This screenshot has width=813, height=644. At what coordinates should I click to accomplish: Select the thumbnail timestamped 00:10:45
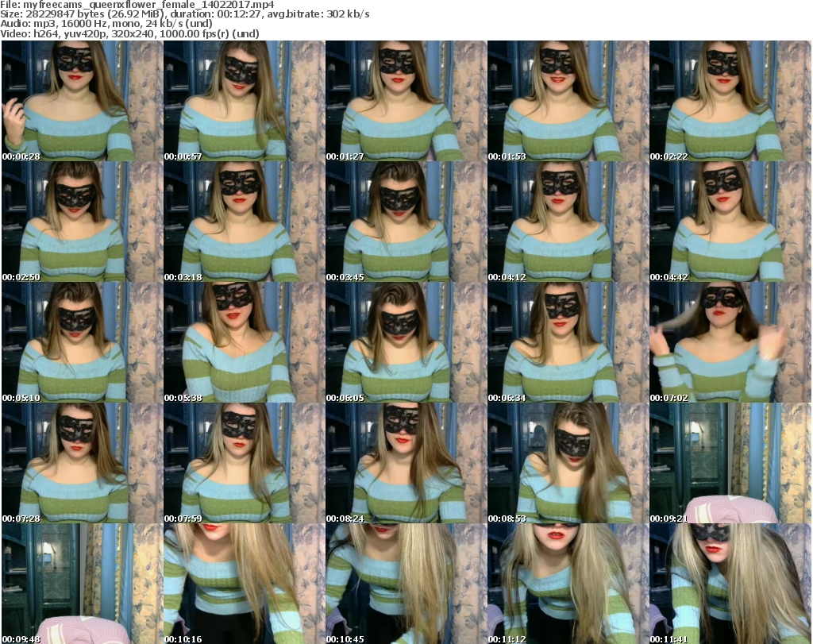pyautogui.click(x=406, y=584)
